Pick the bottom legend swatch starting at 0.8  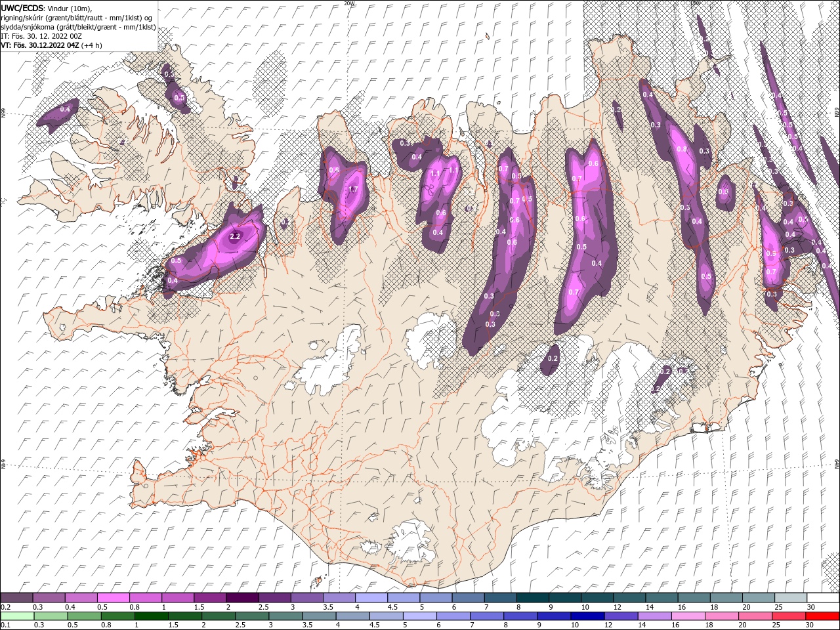[x=117, y=616]
